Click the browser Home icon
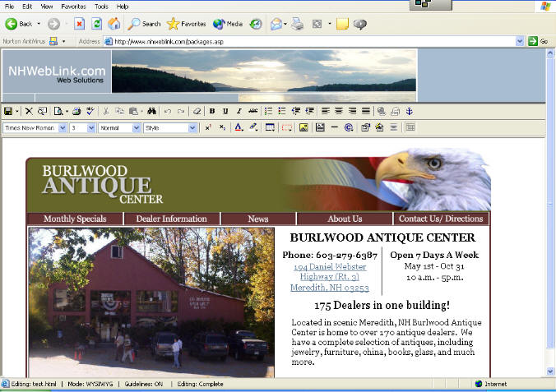This screenshot has height=392, width=556. click(x=114, y=24)
